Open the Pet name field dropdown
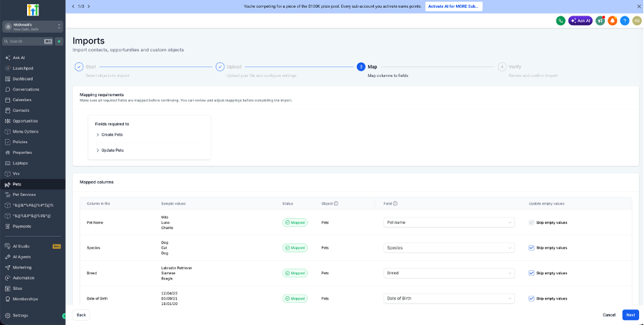 pyautogui.click(x=449, y=222)
